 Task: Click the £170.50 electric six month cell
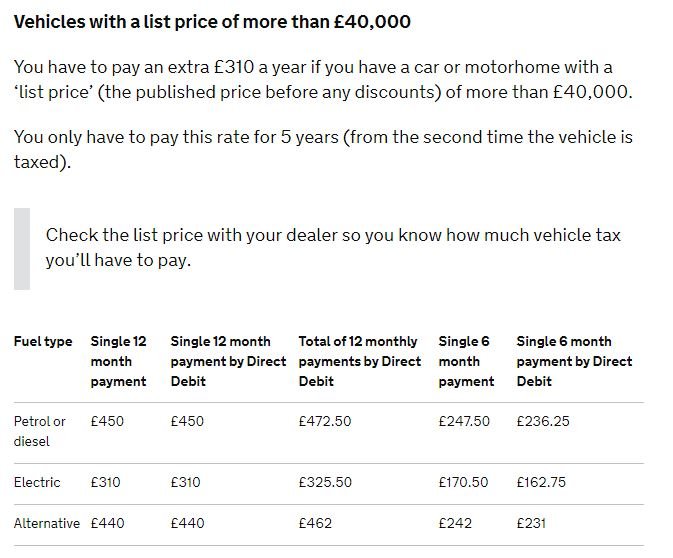click(464, 482)
